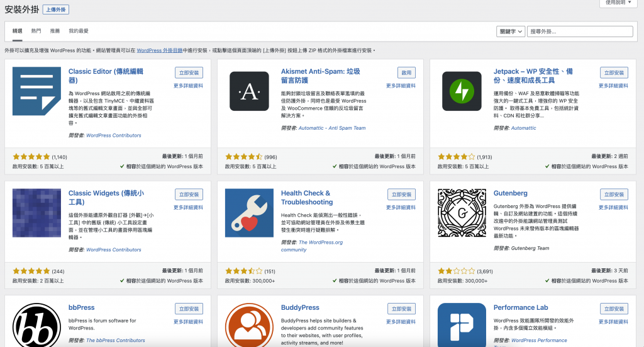Click the Classic Editor plugin icon
Image resolution: width=644 pixels, height=347 pixels.
coord(36,91)
